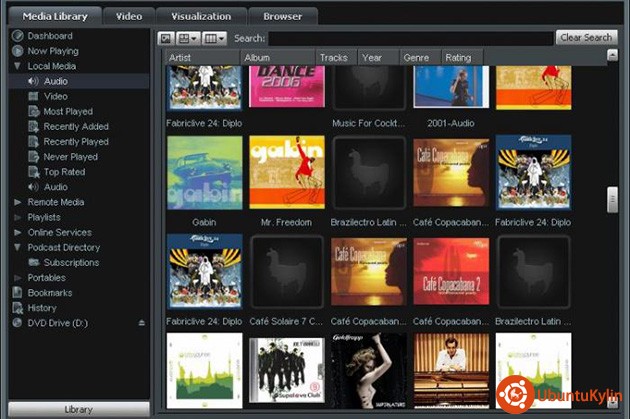Screen dimensions: 630x419
Task: Expand the Remote Media tree node
Action: click(18, 202)
